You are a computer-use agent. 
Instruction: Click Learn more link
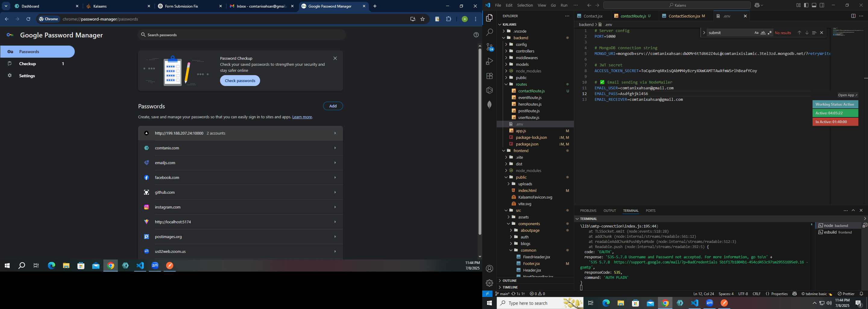tap(302, 117)
